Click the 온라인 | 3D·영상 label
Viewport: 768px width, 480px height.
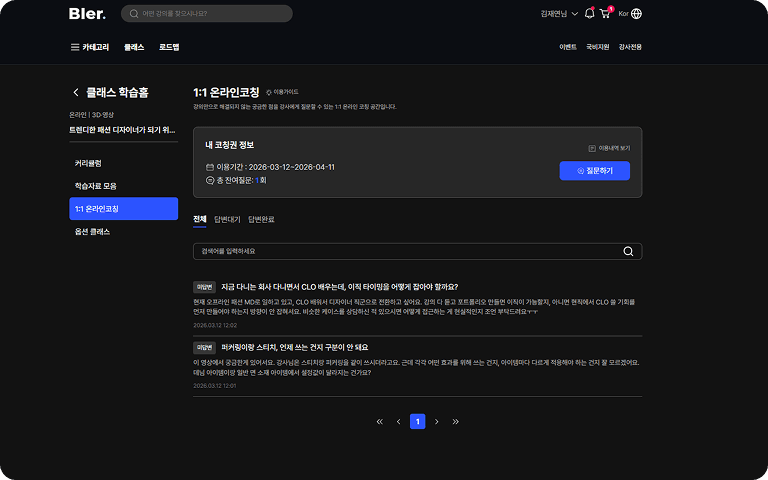pos(92,115)
